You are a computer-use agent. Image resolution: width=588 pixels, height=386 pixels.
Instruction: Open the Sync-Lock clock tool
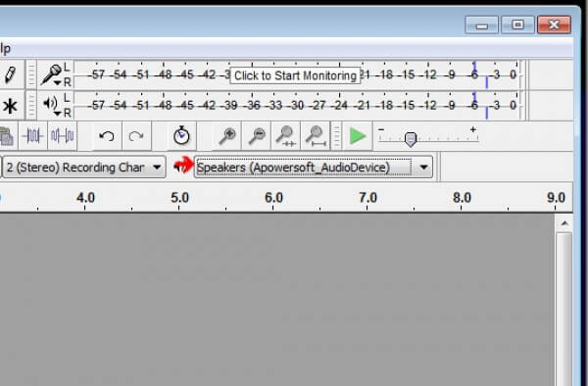[181, 135]
